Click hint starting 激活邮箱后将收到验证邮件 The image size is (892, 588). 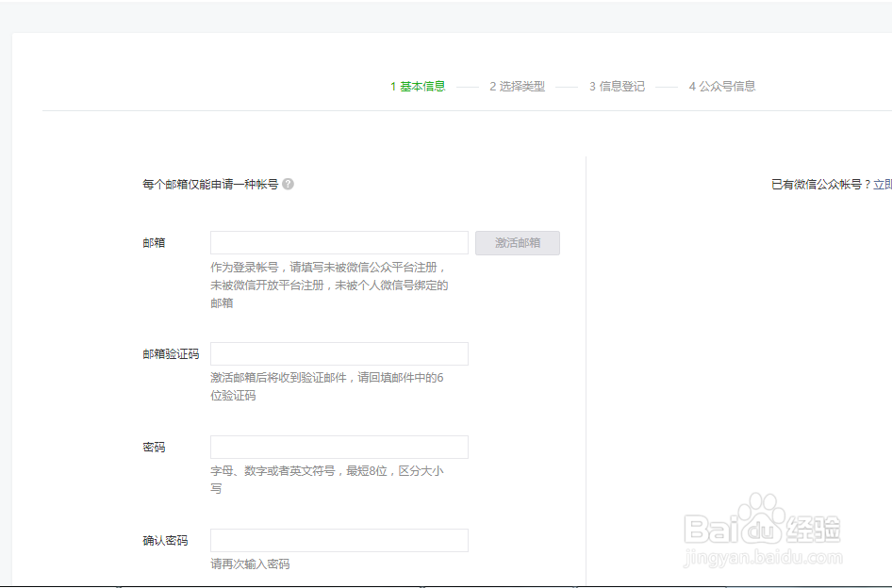click(x=327, y=386)
